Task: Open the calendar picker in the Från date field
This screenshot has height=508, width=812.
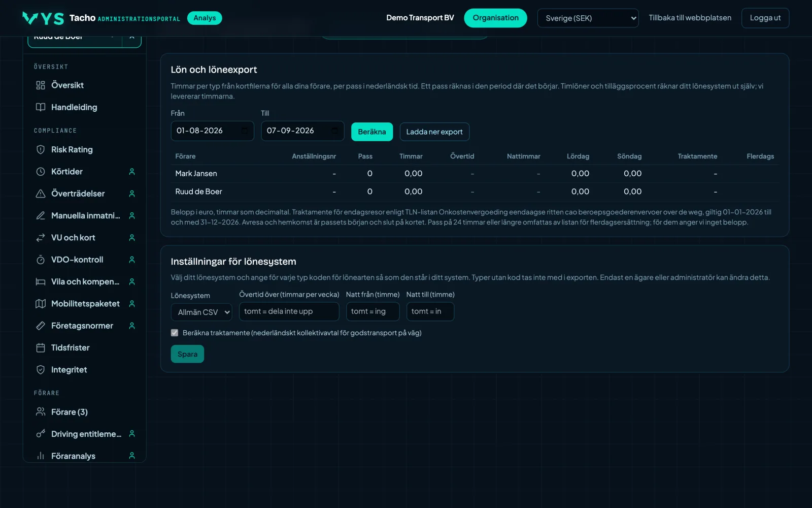Action: (x=245, y=131)
